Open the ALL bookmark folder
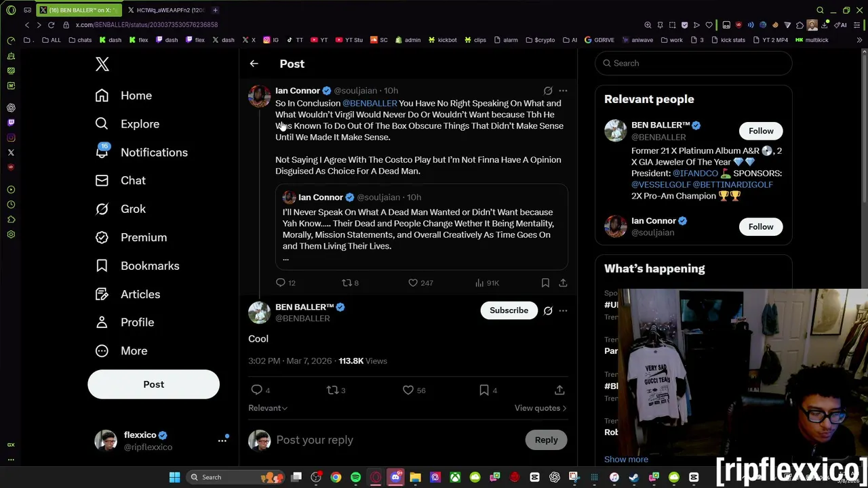The width and height of the screenshot is (868, 488). pyautogui.click(x=51, y=40)
